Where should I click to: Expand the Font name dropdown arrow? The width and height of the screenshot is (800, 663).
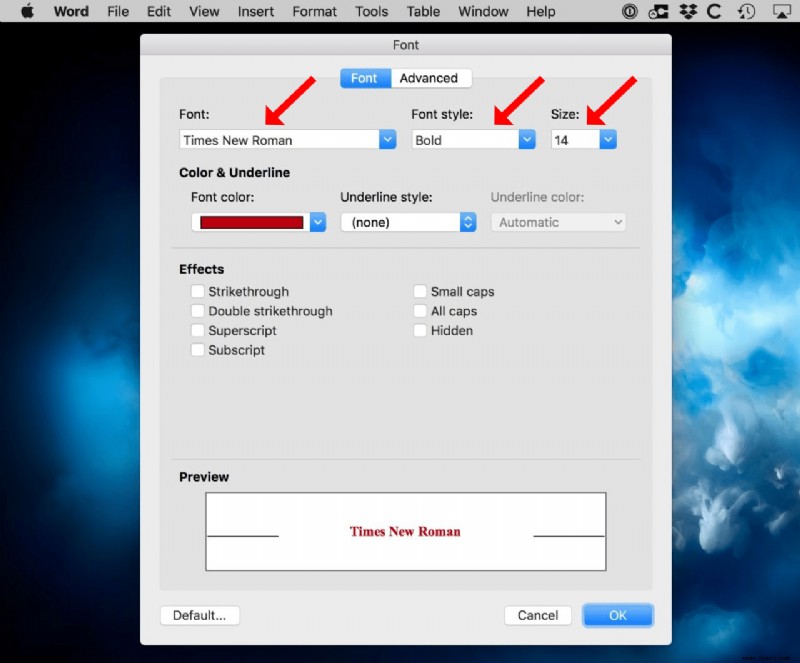[x=388, y=139]
